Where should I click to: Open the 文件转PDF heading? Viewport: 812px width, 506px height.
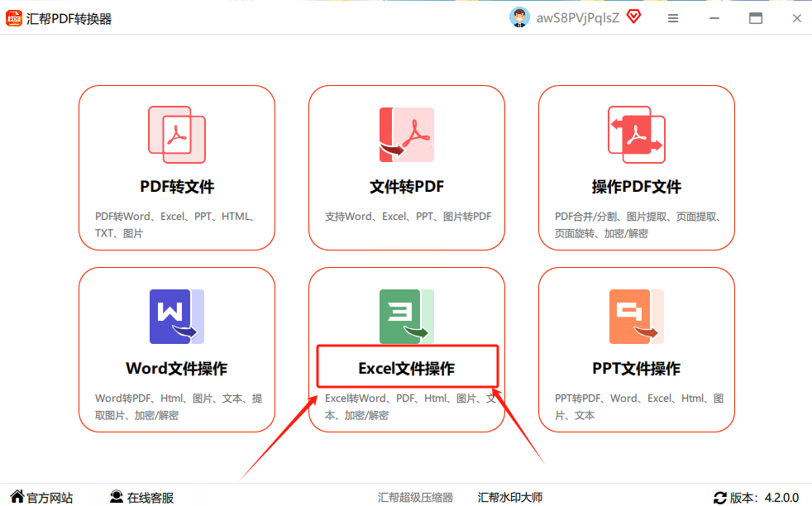pos(407,187)
